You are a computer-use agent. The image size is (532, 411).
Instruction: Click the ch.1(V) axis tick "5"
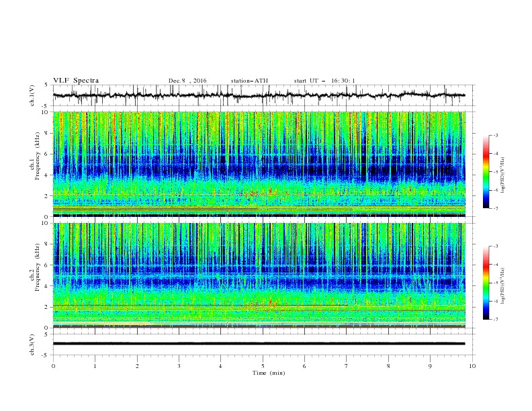pyautogui.click(x=46, y=85)
